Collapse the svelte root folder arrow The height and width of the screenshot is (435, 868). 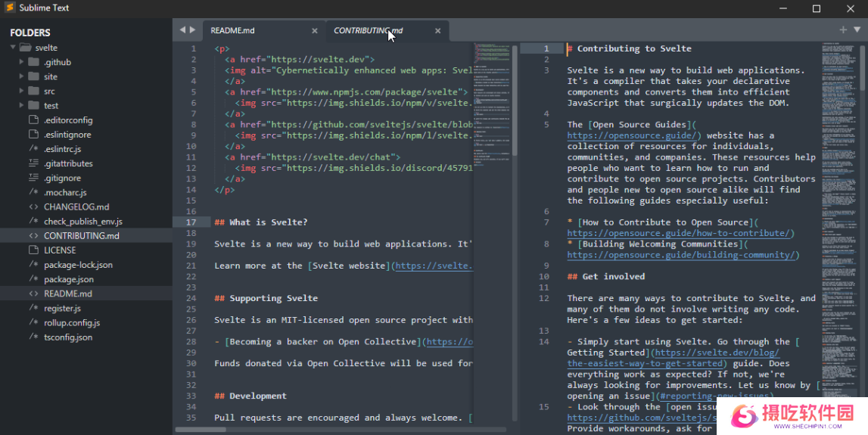[13, 48]
